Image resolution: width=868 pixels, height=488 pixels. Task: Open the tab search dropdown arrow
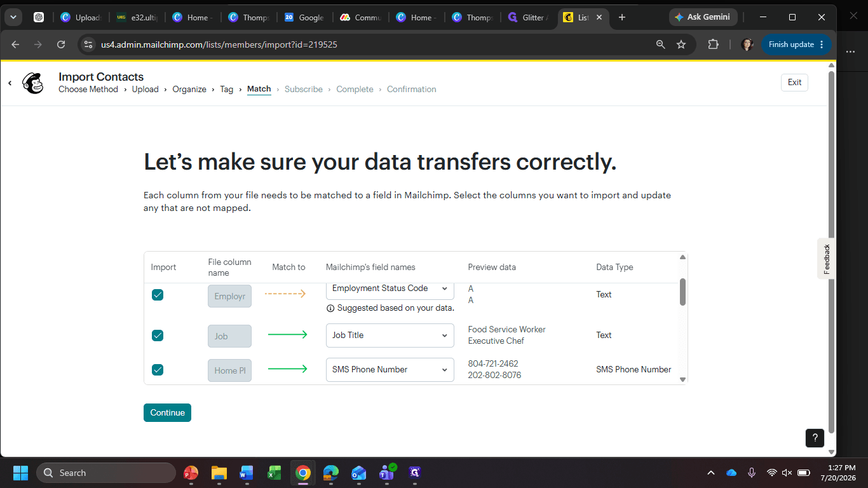[x=13, y=17]
